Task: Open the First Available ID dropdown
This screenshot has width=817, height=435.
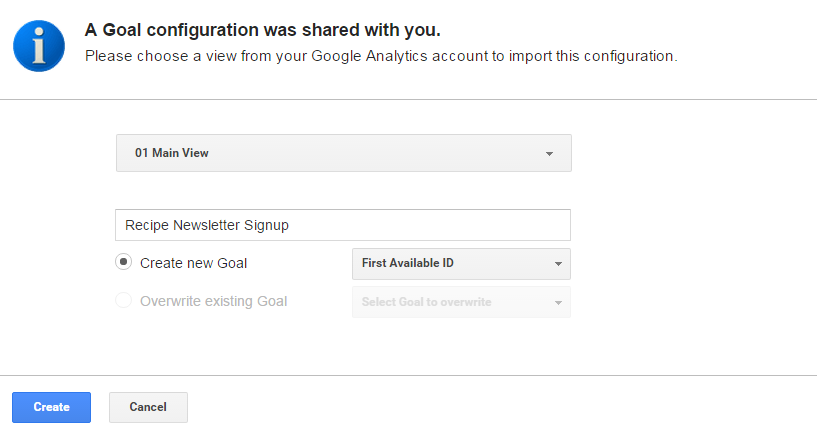Action: tap(461, 264)
